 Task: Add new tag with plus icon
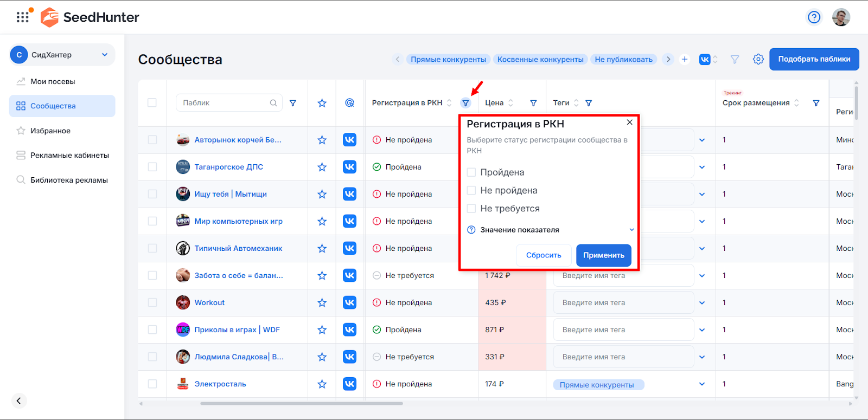coord(685,59)
